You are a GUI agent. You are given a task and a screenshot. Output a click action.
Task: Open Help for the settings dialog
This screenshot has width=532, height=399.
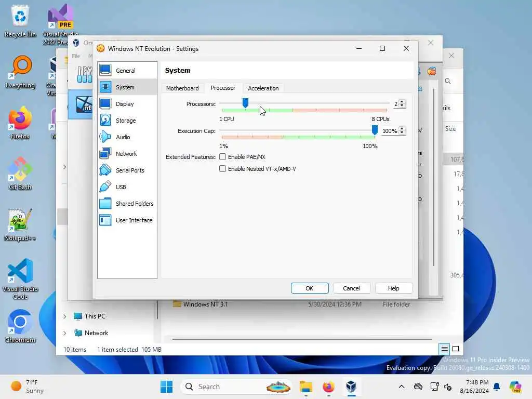(x=394, y=288)
